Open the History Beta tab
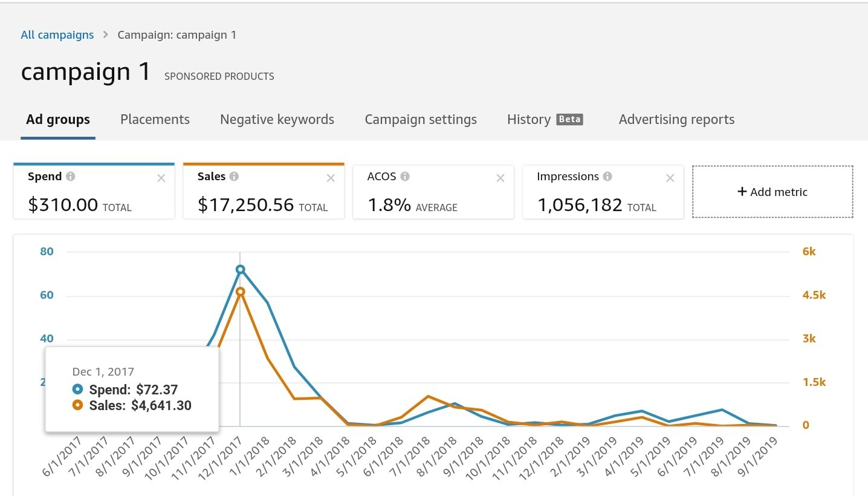The image size is (868, 496). pyautogui.click(x=545, y=119)
